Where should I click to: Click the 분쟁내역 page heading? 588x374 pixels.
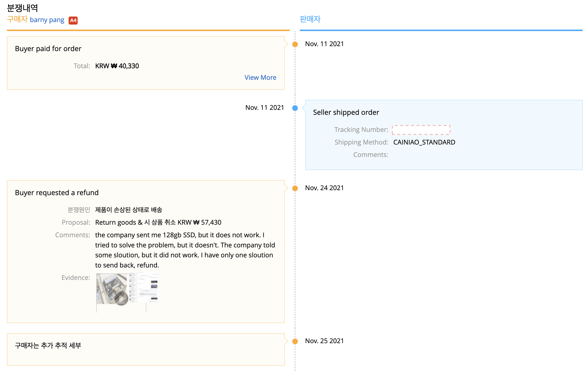[22, 8]
